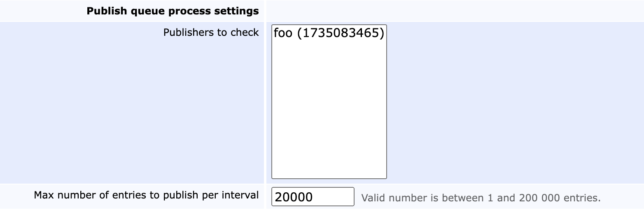This screenshot has height=210, width=644.
Task: Click the Max number of entries label
Action: coord(146,195)
